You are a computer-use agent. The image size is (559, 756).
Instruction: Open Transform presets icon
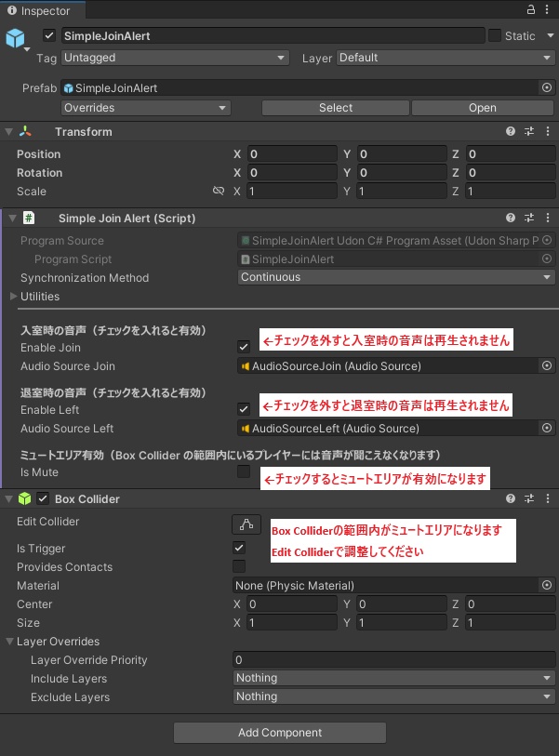[x=529, y=132]
